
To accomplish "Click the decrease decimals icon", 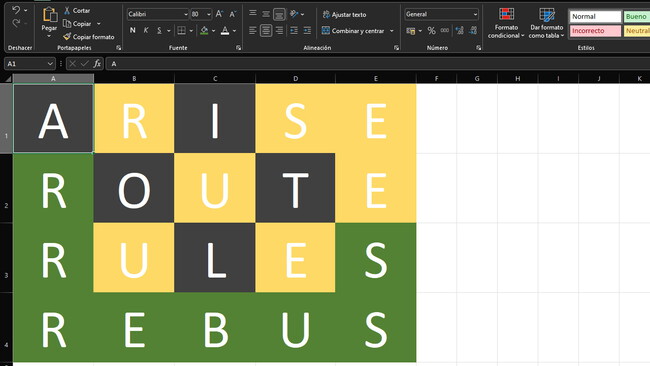I will click(473, 31).
